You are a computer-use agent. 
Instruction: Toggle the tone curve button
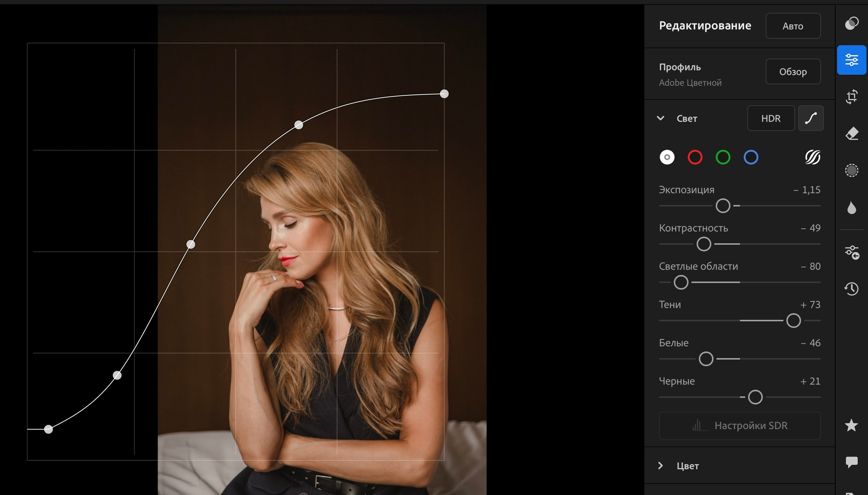point(811,118)
